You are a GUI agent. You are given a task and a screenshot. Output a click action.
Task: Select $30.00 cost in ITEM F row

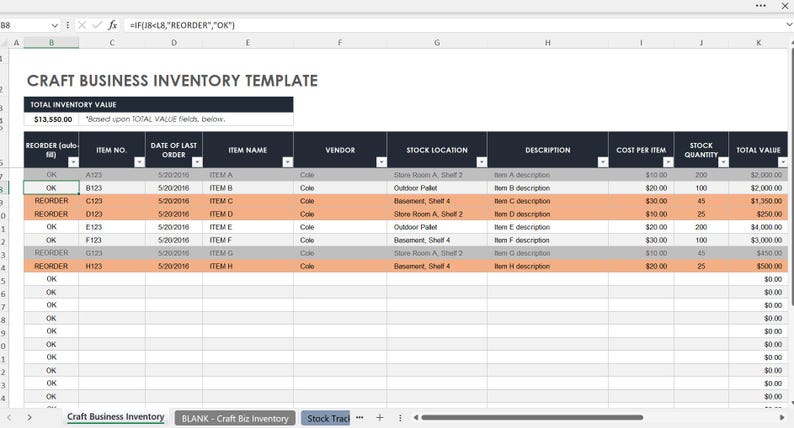coord(641,240)
